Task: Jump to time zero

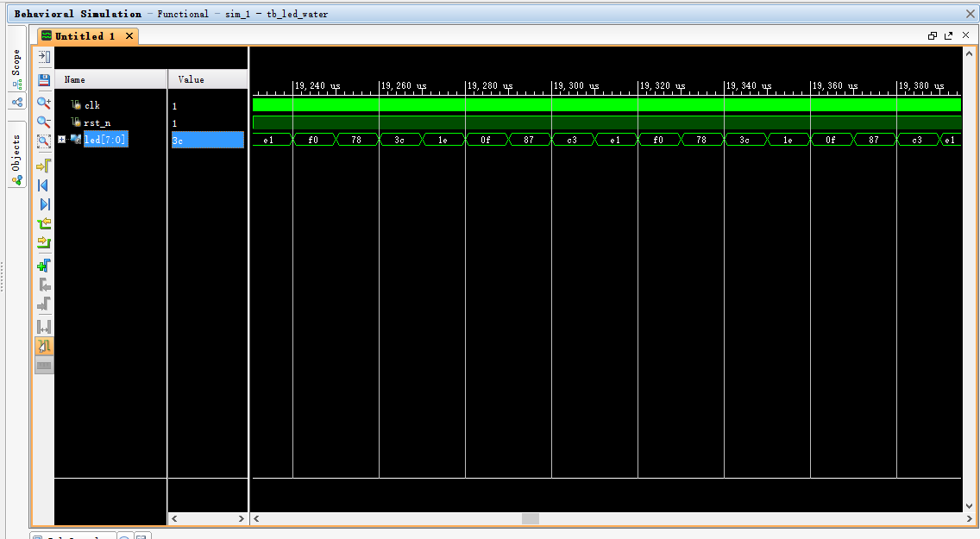Action: pyautogui.click(x=44, y=185)
